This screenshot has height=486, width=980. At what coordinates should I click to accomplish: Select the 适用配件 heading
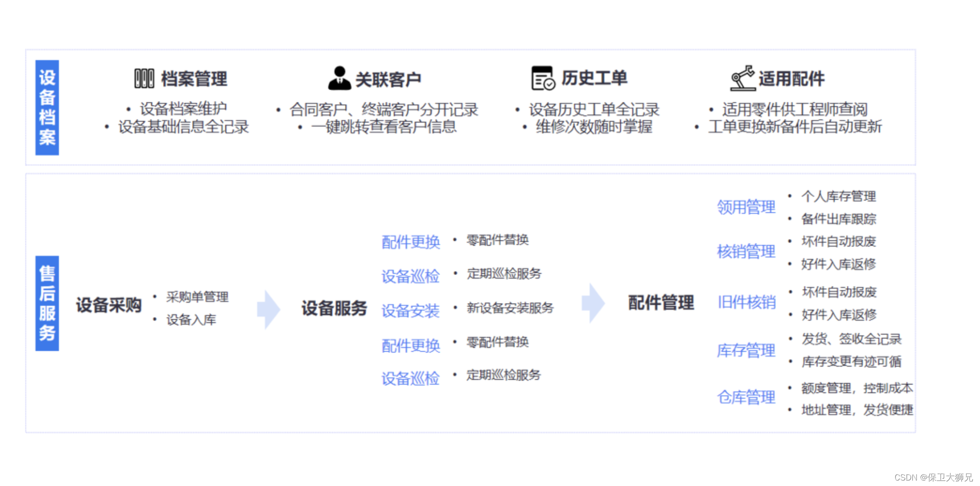792,79
